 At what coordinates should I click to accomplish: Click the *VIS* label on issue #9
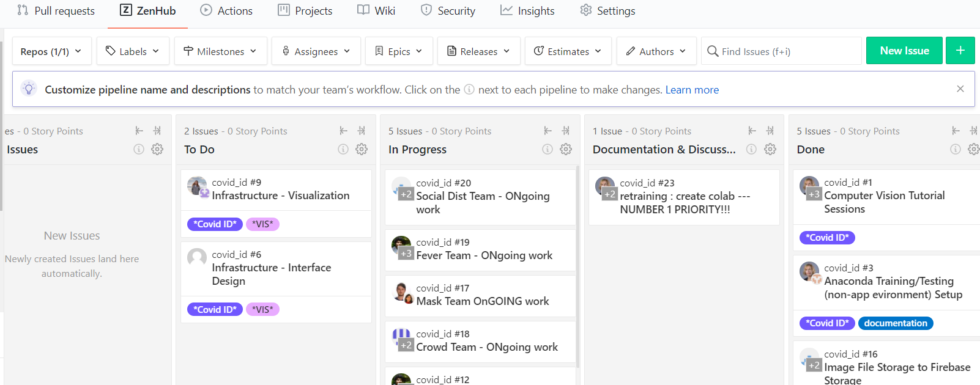[x=262, y=224]
